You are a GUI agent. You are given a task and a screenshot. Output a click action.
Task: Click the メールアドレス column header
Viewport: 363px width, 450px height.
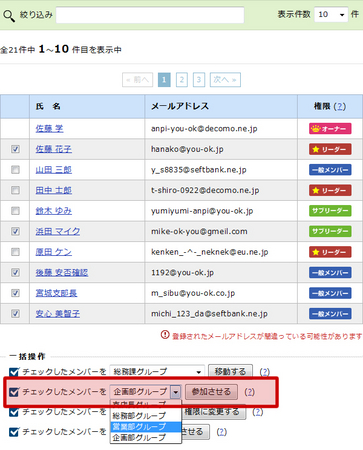click(221, 106)
